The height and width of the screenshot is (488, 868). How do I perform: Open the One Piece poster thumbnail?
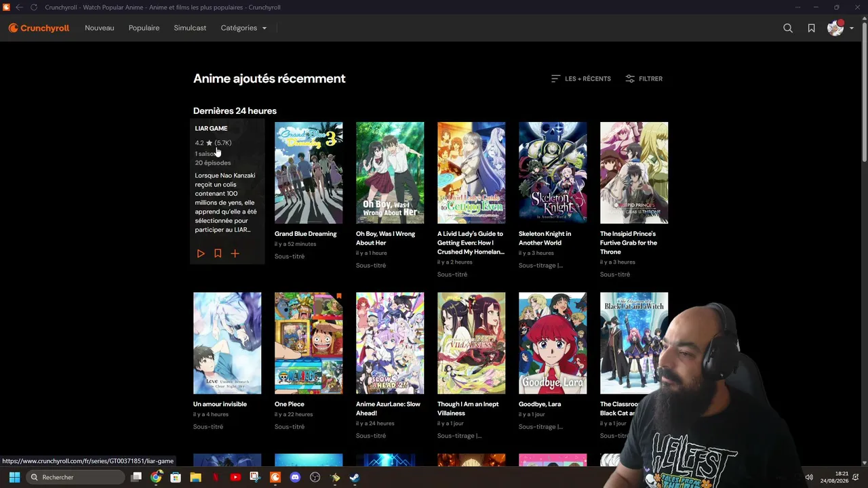309,343
